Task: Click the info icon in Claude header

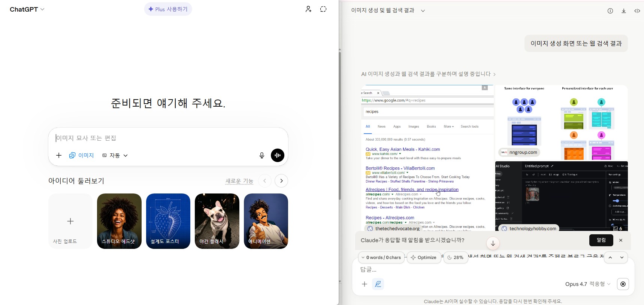Action: tap(610, 11)
